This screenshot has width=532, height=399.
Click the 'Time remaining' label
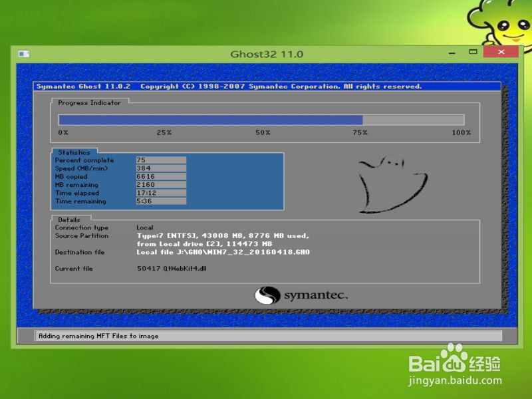(x=80, y=201)
